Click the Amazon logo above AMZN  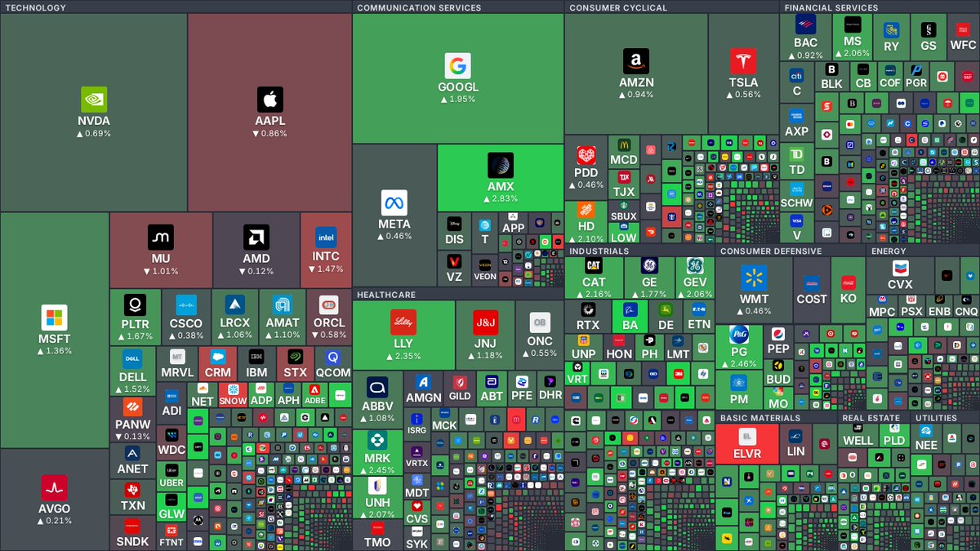pyautogui.click(x=636, y=62)
